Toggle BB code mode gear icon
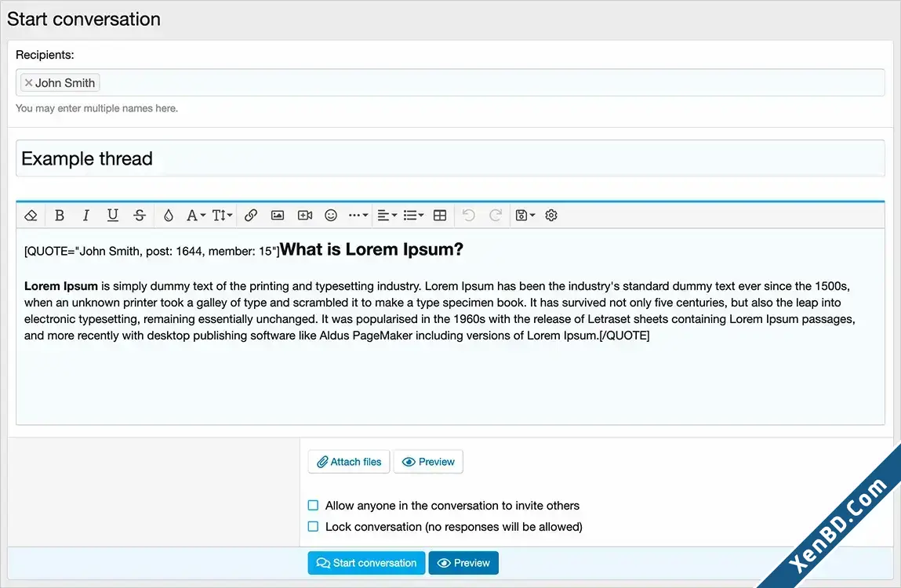Viewport: 901px width, 588px height. tap(551, 216)
